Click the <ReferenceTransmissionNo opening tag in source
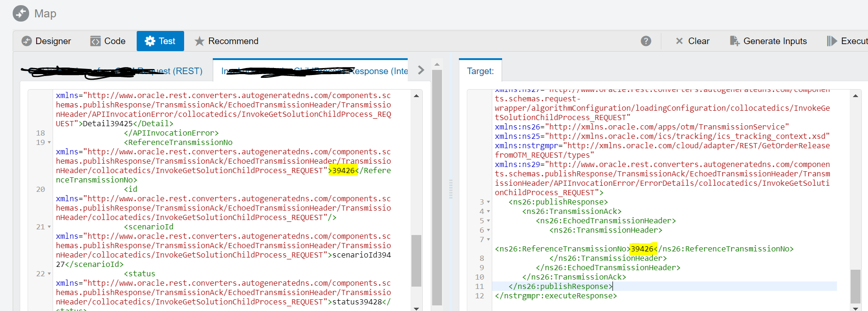The width and height of the screenshot is (868, 311). (x=178, y=143)
